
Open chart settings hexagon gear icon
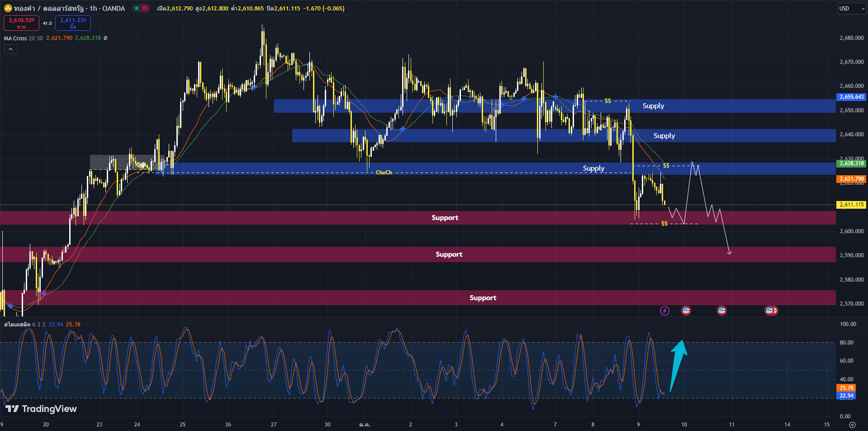click(x=853, y=425)
